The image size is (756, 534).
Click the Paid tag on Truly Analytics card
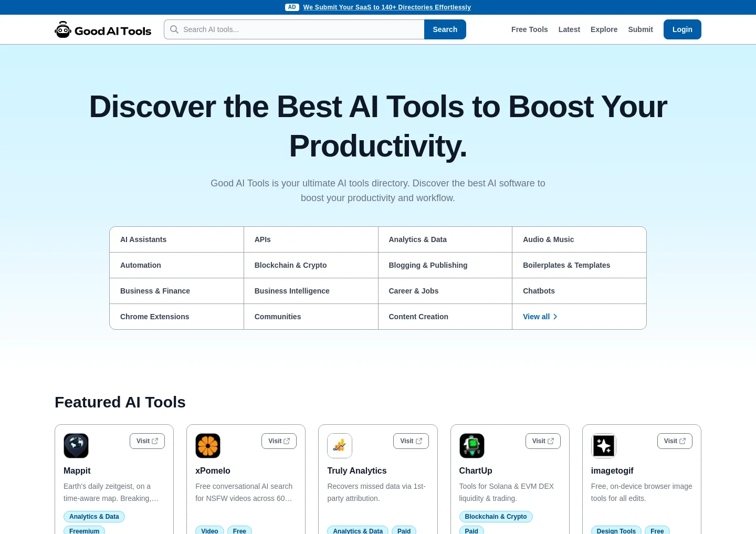[404, 530]
